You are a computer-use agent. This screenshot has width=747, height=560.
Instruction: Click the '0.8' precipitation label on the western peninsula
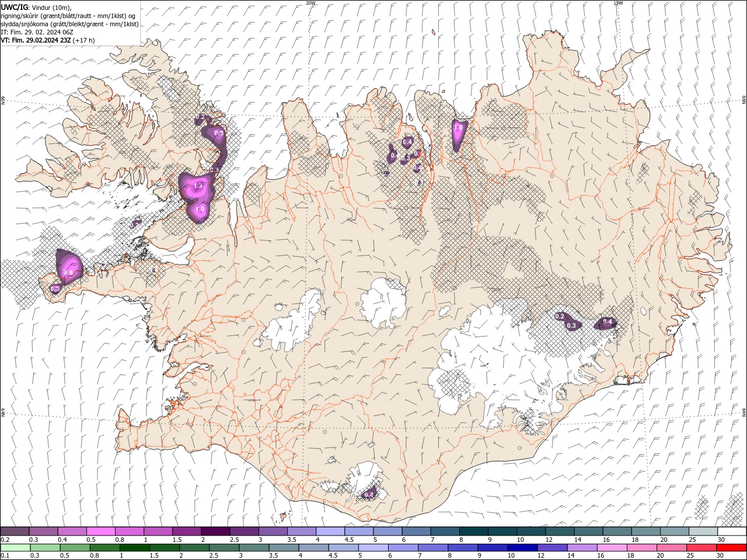point(68,273)
